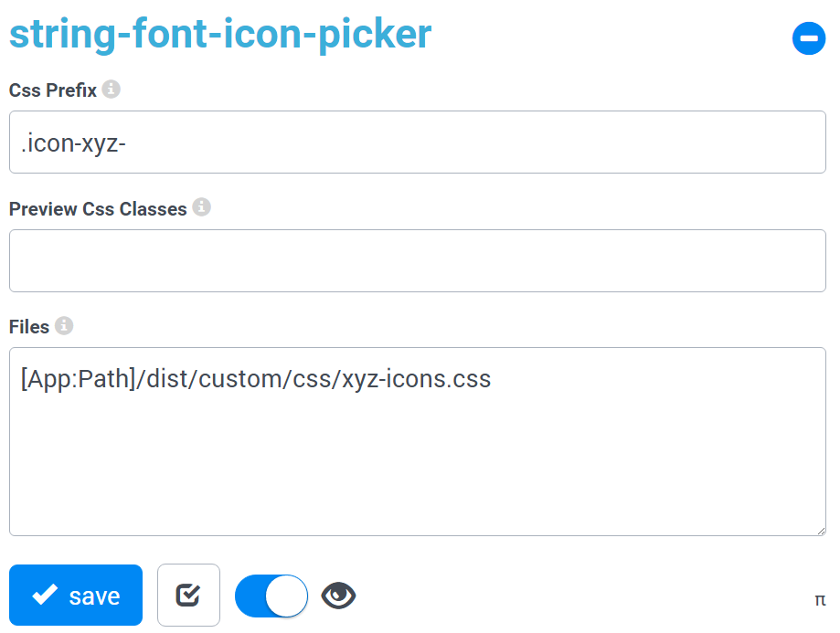840x633 pixels.
Task: Click the empty Preview Css Classes field
Action: [417, 261]
